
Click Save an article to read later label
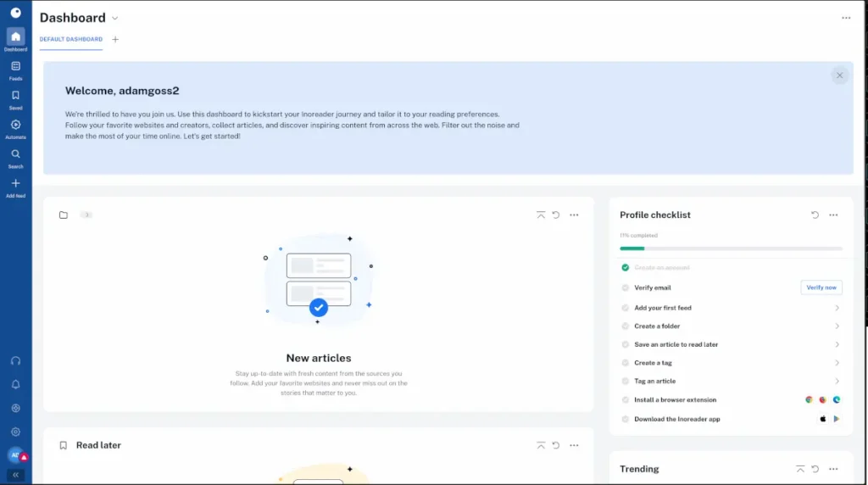tap(676, 344)
